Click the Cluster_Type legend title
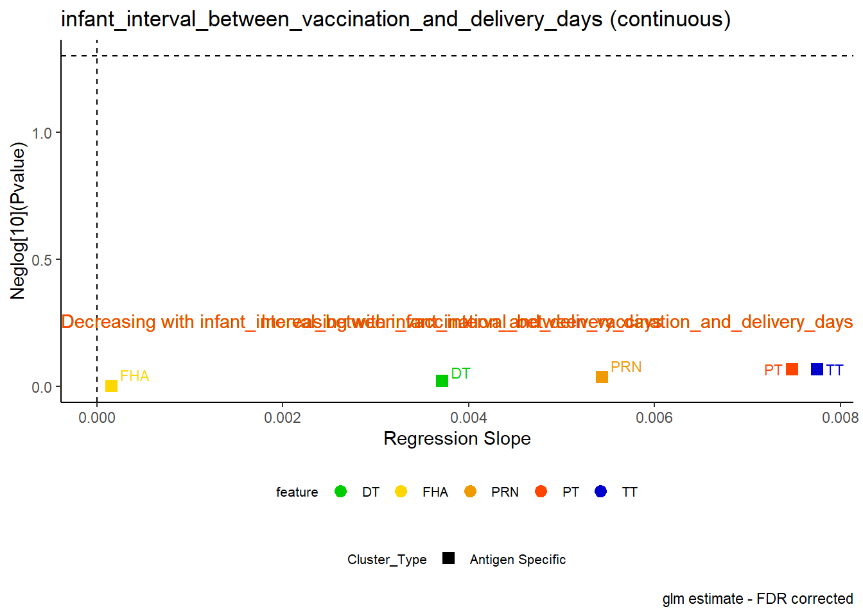The height and width of the screenshot is (616, 863). point(387,560)
